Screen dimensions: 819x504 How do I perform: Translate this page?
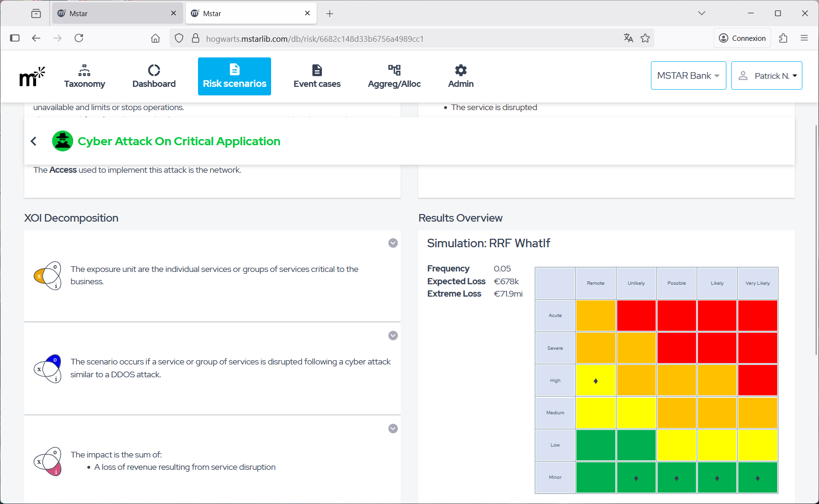pos(628,38)
